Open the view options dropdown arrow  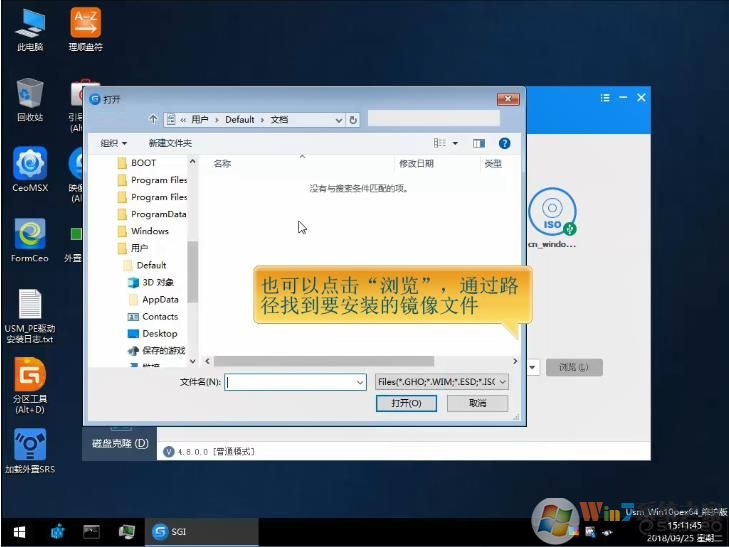(x=456, y=143)
